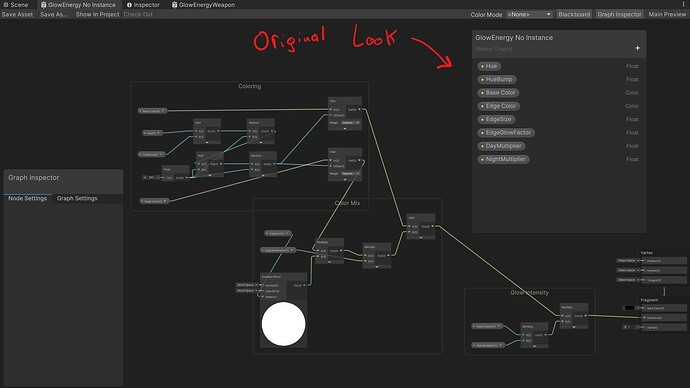Click Show In Project button
The image size is (690, 388).
click(x=97, y=15)
